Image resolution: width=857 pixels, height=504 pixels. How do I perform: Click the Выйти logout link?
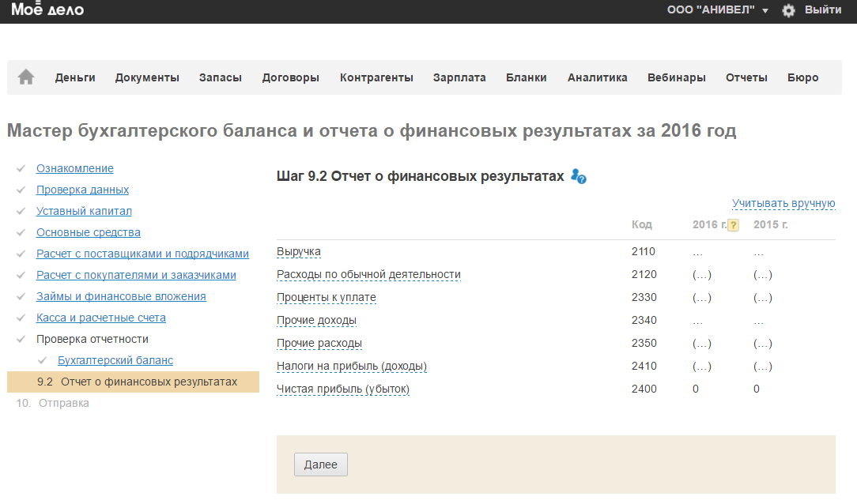[823, 10]
